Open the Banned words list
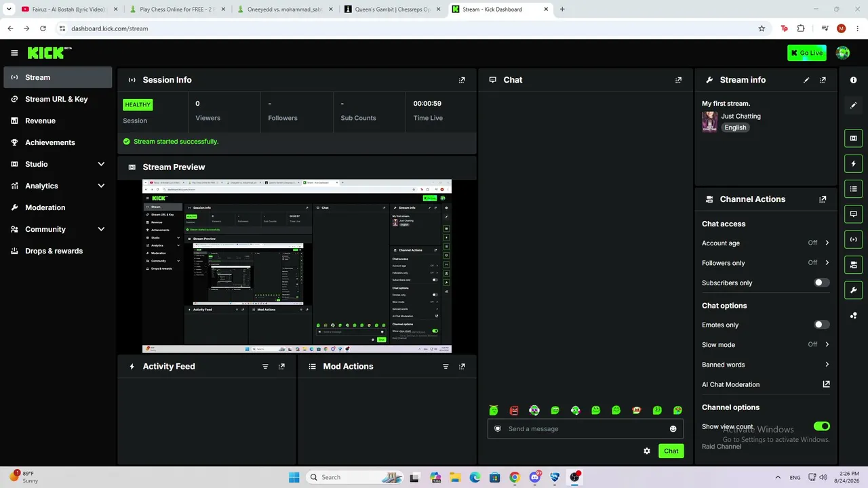Viewport: 868px width, 488px height. 766,365
